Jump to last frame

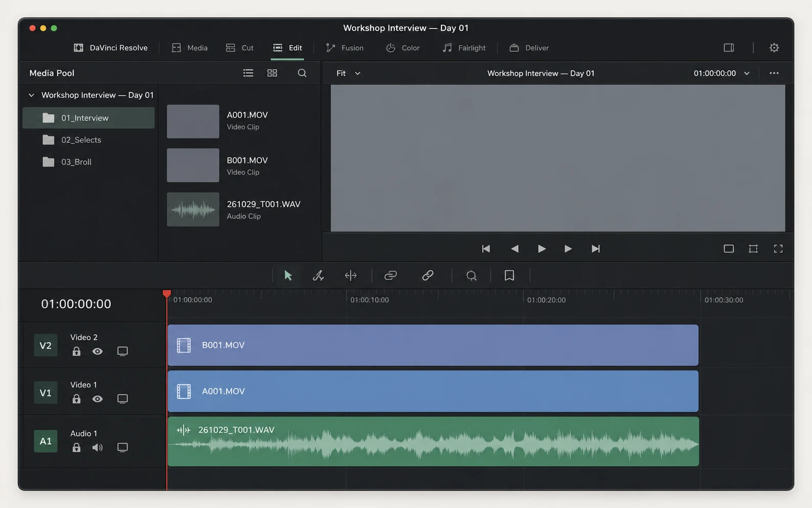tap(595, 249)
